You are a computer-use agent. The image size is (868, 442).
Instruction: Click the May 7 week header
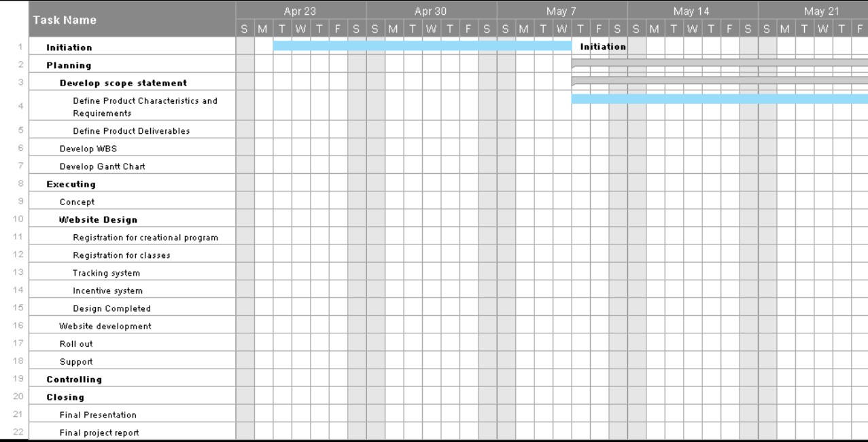point(562,11)
